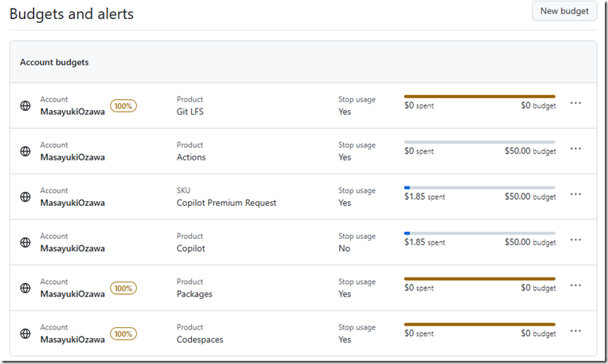
Task: Click MasayukiOzawa in the Git LFS row
Action: (x=72, y=112)
